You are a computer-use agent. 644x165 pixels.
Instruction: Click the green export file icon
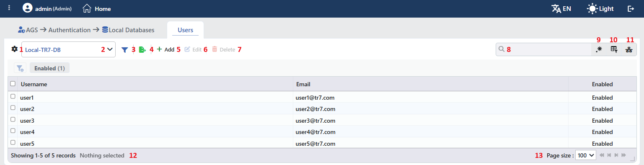[142, 50]
